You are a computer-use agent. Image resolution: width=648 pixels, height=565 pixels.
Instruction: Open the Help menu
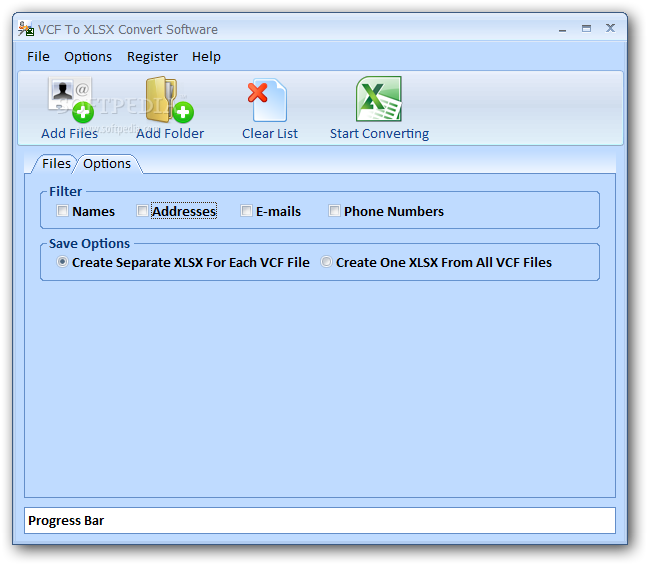pos(206,57)
